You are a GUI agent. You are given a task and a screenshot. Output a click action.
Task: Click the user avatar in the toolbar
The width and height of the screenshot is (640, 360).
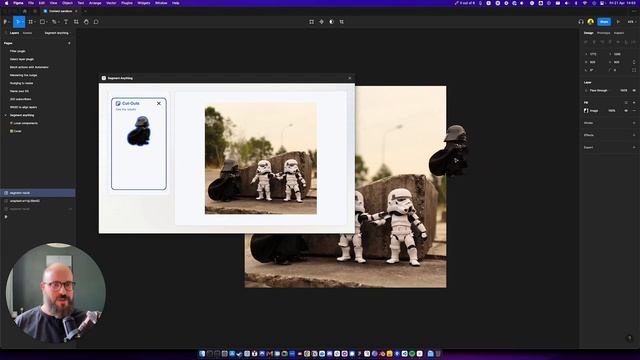591,22
